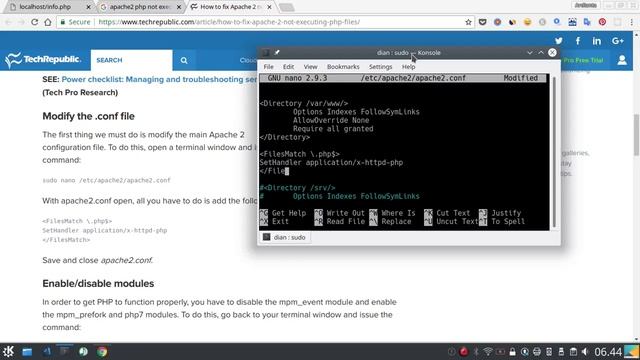Image resolution: width=640 pixels, height=360 pixels.
Task: Select the 'dian : sudo' Konsole tab
Action: point(284,237)
